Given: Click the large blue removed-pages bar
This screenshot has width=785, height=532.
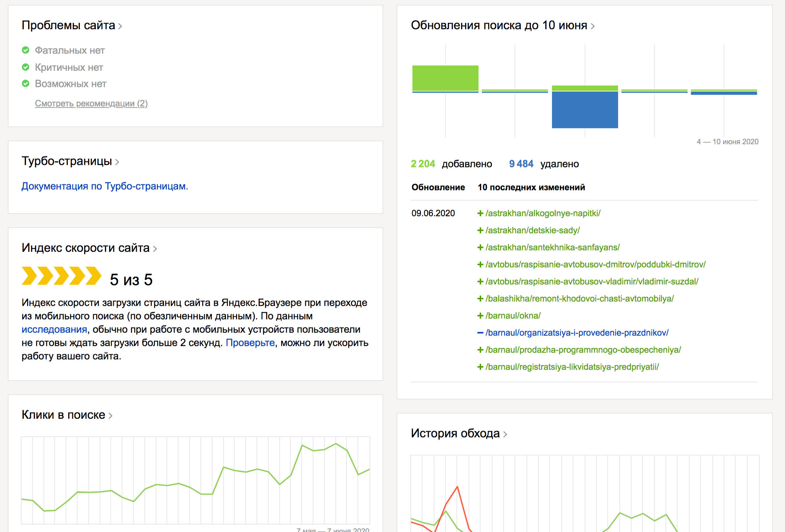Looking at the screenshot, I should pyautogui.click(x=585, y=110).
